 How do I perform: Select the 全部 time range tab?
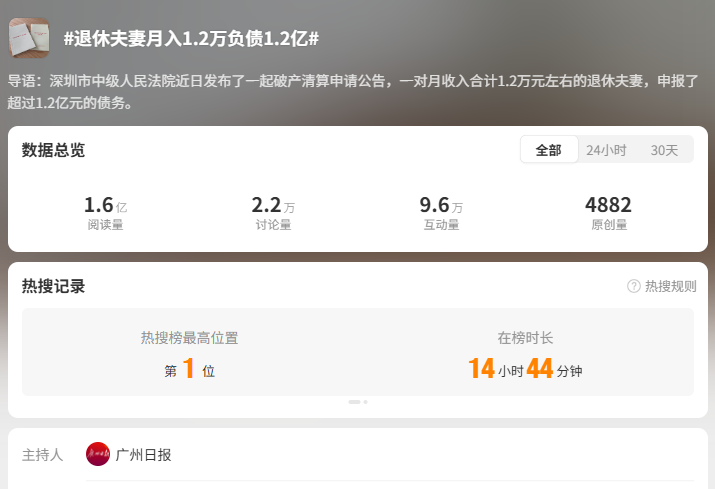click(549, 150)
